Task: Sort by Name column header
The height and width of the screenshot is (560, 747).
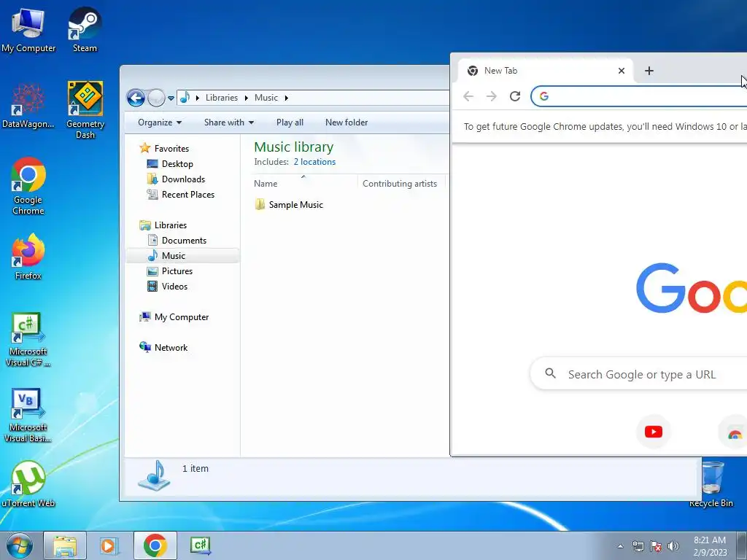Action: point(303,183)
